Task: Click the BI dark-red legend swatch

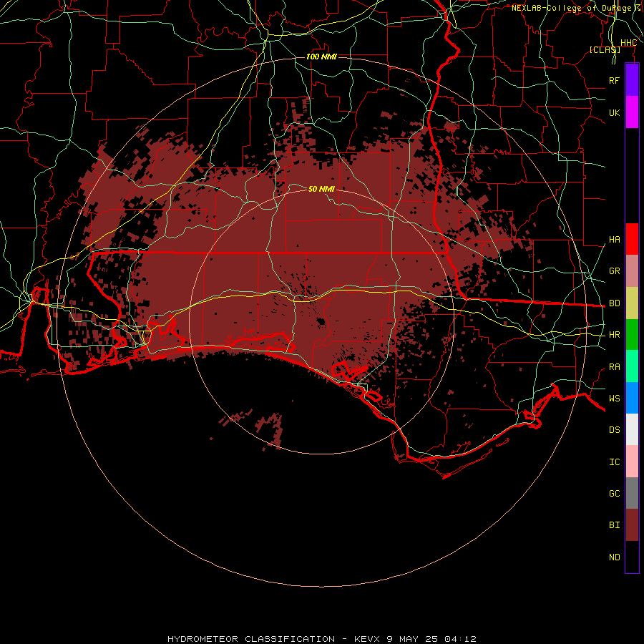Action: (632, 525)
